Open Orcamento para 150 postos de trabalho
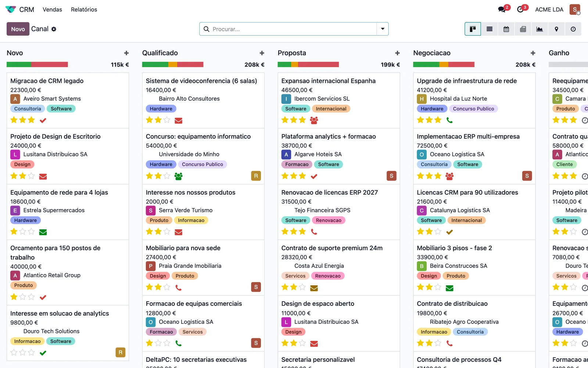The width and height of the screenshot is (588, 368). tap(68, 272)
